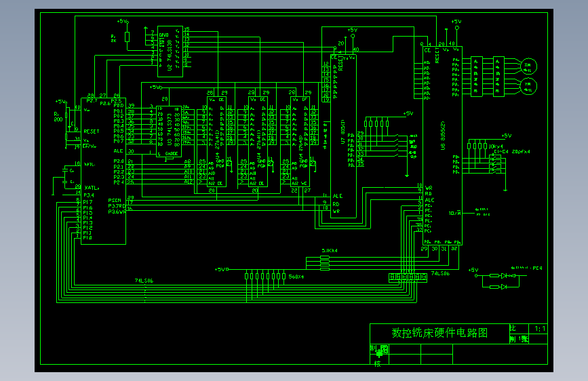Image resolution: width=588 pixels, height=381 pixels.
Task: Select the C1~C4 20pfx4 capacitor label
Action: pos(512,151)
